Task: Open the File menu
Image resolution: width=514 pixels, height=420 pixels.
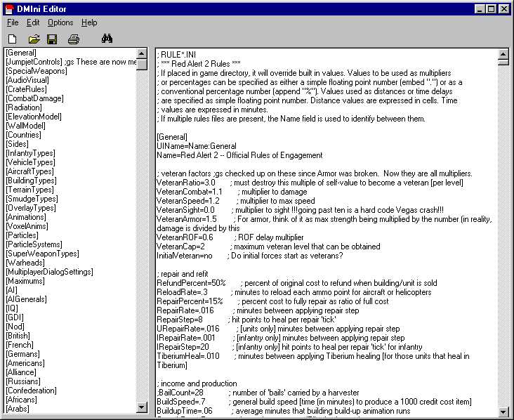Action: pos(13,22)
